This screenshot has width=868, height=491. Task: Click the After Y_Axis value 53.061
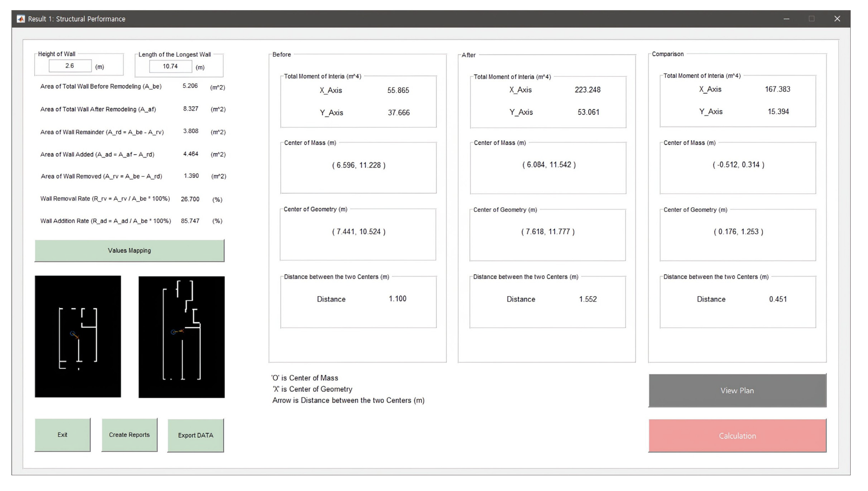click(588, 112)
